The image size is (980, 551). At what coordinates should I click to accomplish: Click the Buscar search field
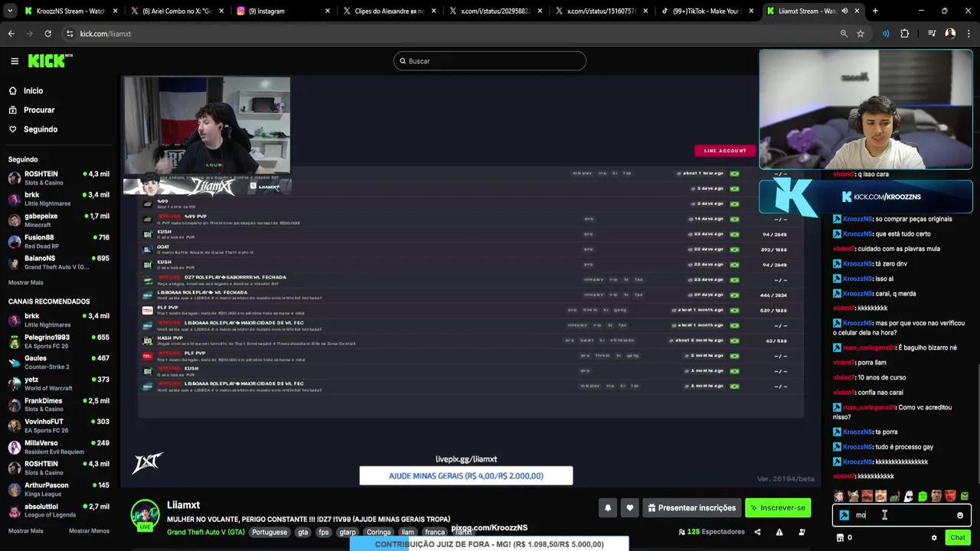[490, 61]
